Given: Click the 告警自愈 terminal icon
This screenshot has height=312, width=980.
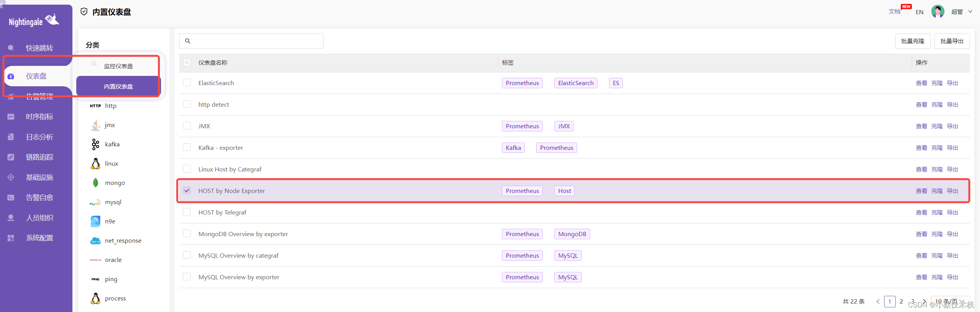Looking at the screenshot, I should point(11,198).
